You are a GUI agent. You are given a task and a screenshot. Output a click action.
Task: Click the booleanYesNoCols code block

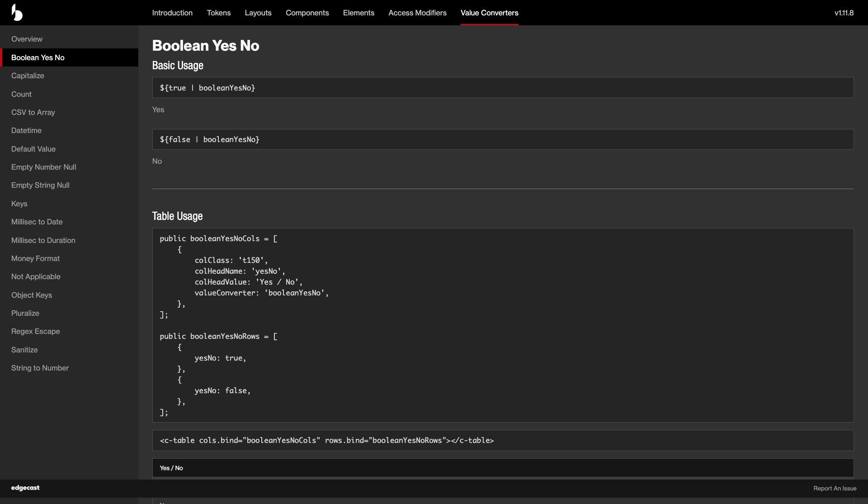pyautogui.click(x=503, y=325)
